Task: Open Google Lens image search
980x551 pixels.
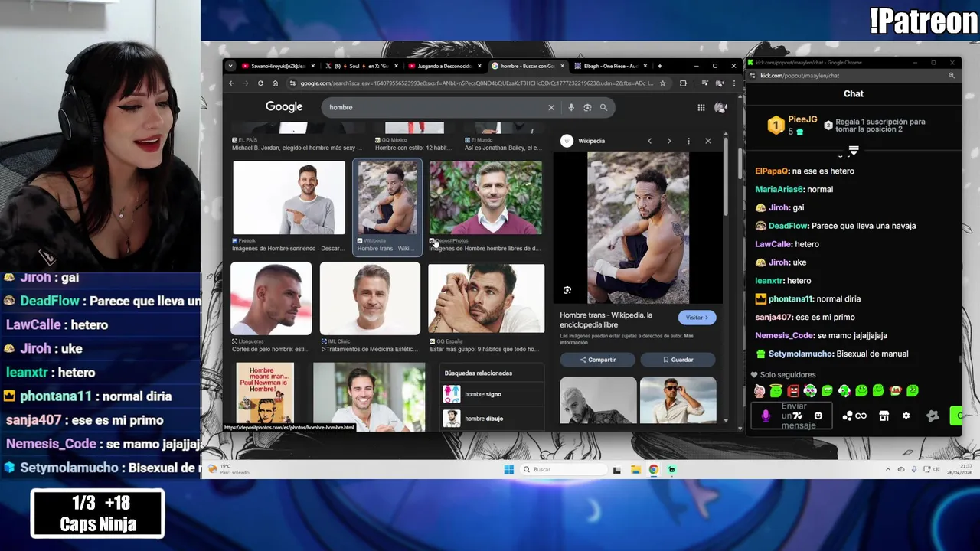Action: (x=587, y=107)
